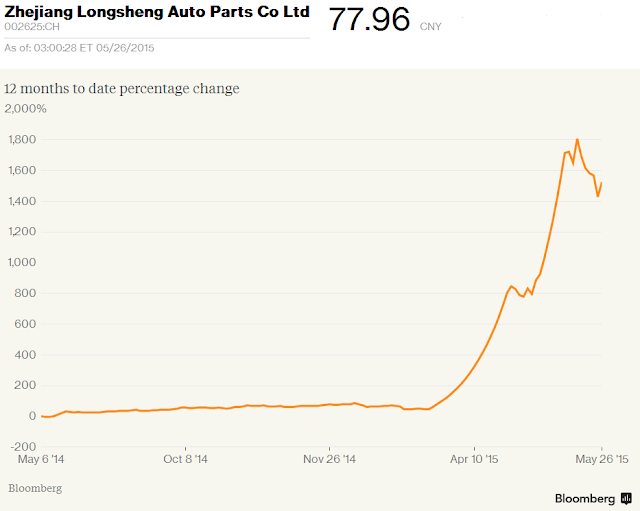Image resolution: width=640 pixels, height=511 pixels.
Task: Click the Oct 8 '14 axis label
Action: pos(185,459)
